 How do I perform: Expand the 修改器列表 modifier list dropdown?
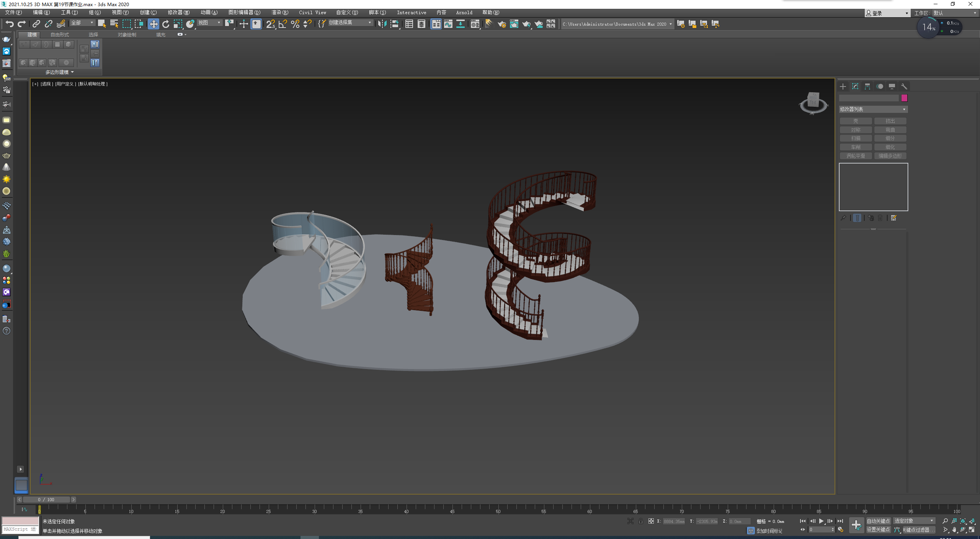(873, 109)
